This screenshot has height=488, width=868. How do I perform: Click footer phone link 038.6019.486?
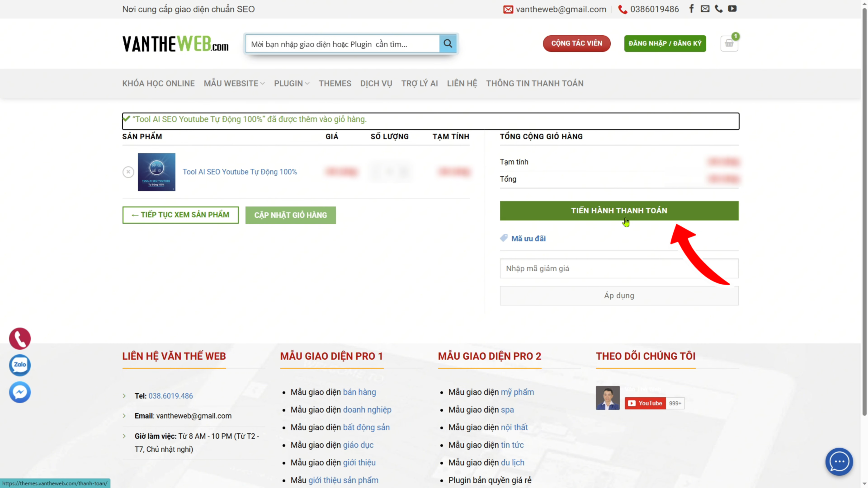tap(170, 396)
